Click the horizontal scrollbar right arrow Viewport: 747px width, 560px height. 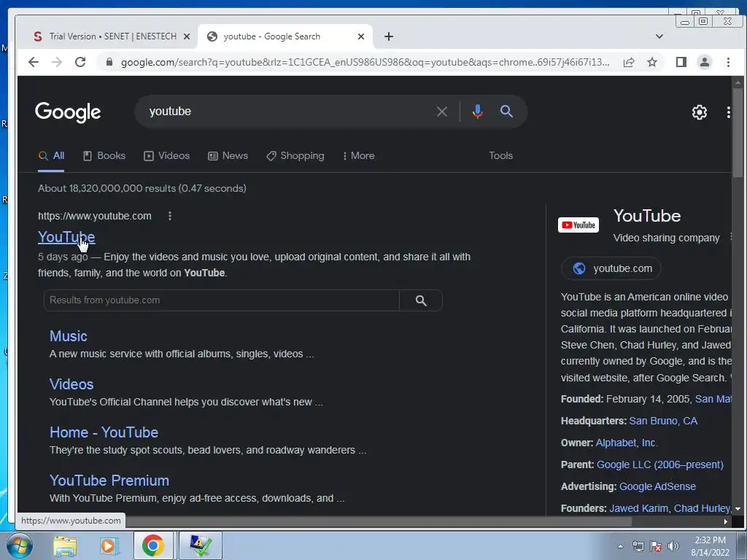coord(726,522)
